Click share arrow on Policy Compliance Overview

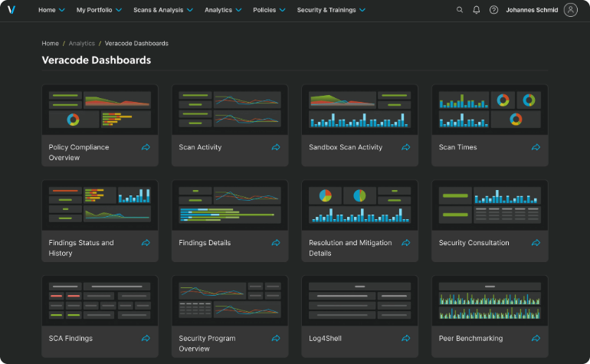146,147
